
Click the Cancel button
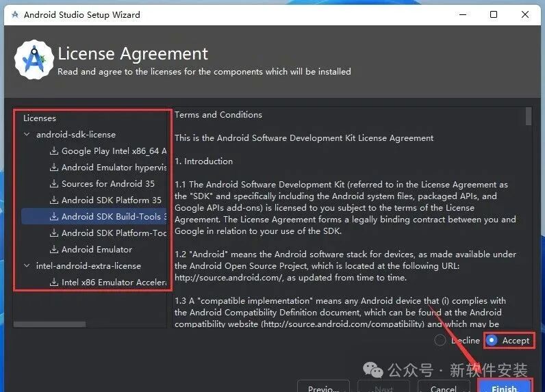coord(444,387)
